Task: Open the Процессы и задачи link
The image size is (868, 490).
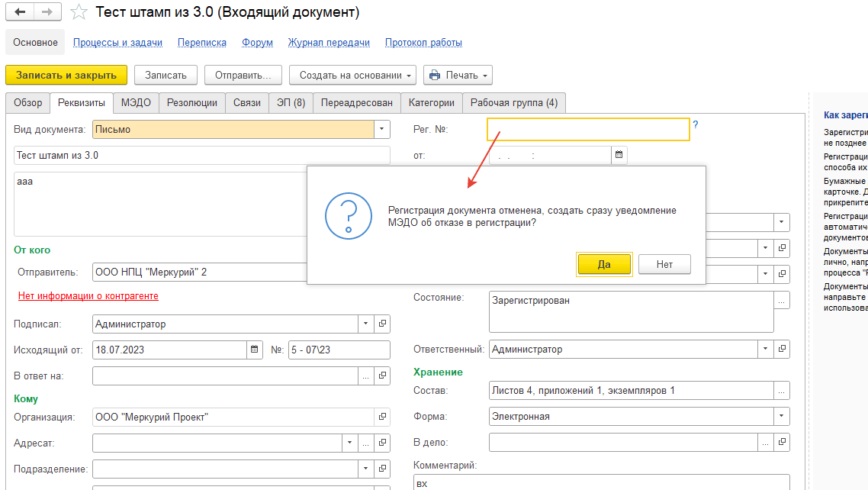Action: (x=118, y=43)
